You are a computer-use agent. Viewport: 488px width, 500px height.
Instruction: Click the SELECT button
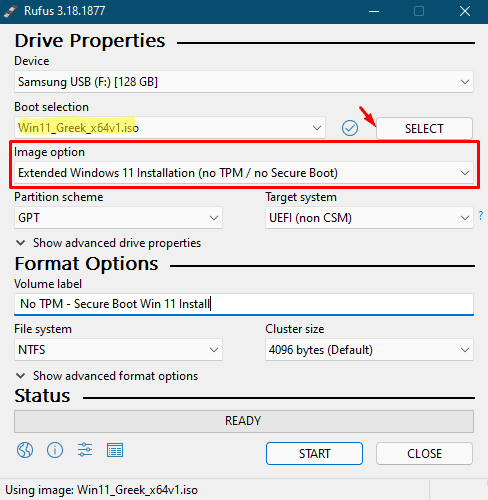point(424,128)
